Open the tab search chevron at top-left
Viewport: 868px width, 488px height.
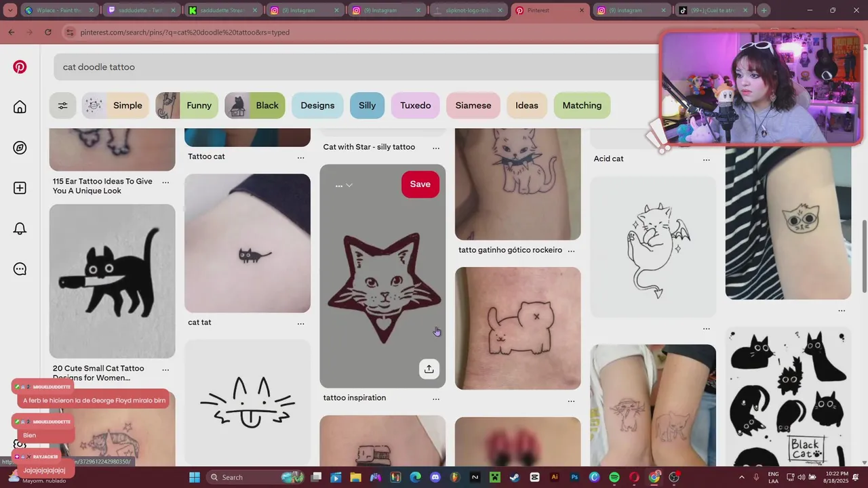10,10
